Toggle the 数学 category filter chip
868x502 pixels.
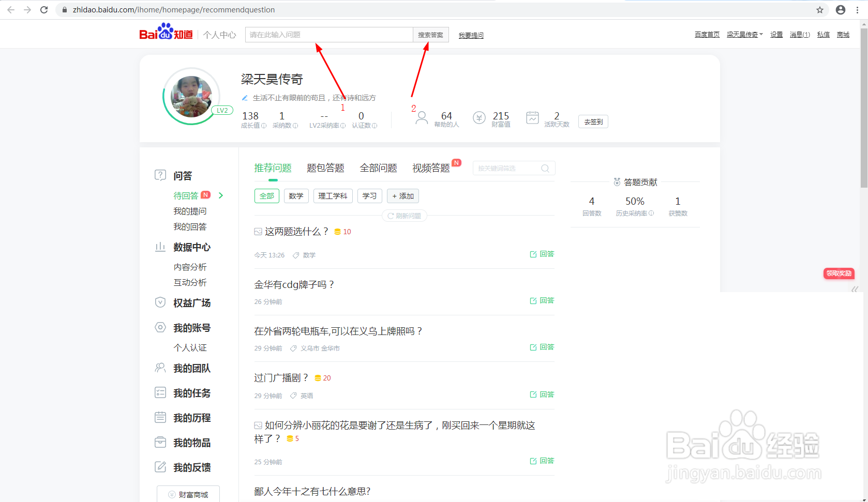coord(296,196)
